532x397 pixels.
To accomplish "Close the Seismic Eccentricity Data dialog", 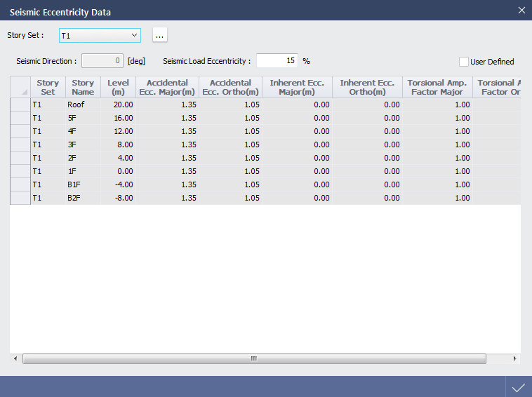I will (521, 11).
